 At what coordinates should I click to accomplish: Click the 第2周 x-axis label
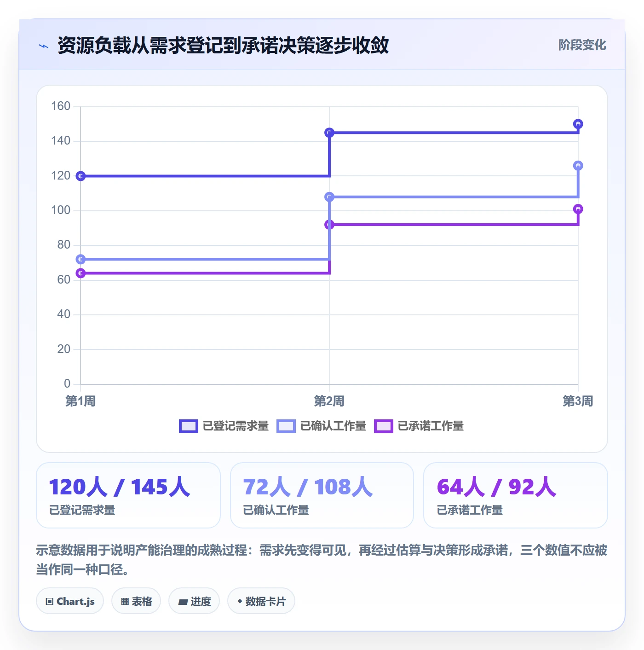tap(329, 401)
